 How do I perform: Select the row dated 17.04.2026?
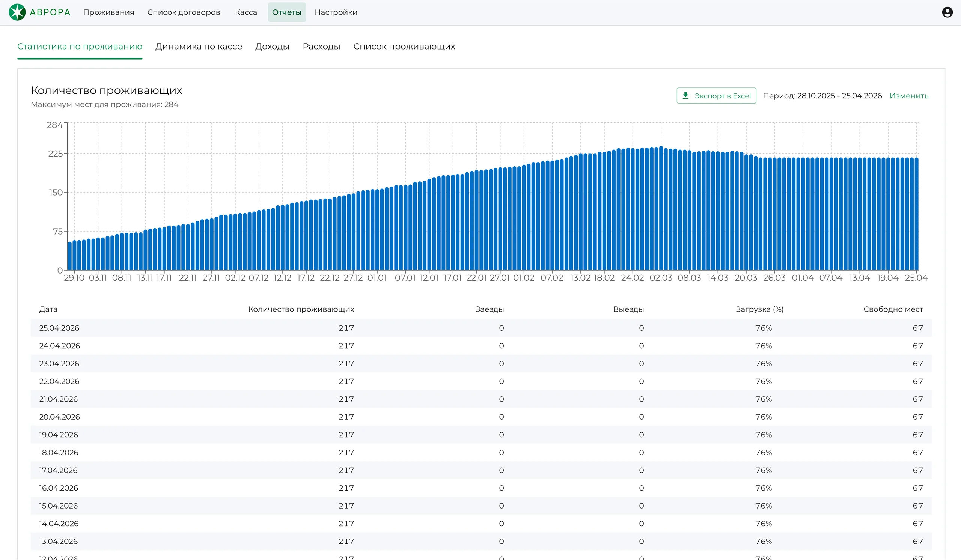click(x=481, y=470)
